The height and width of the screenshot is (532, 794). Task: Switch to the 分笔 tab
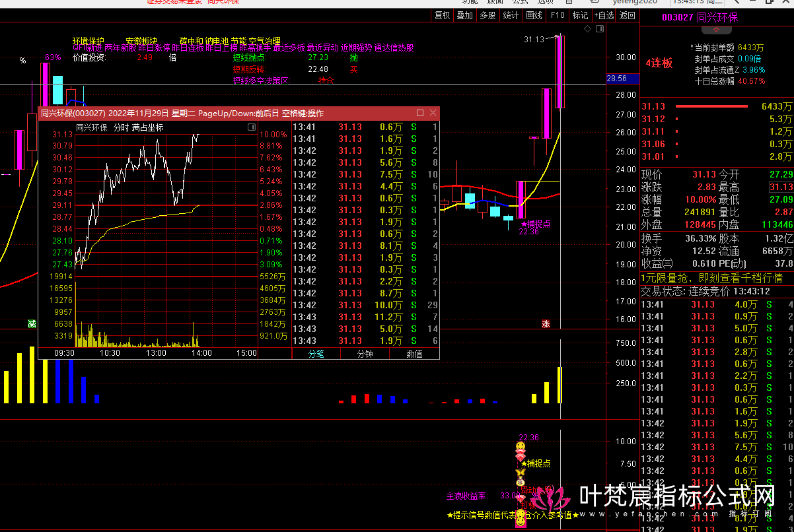316,353
